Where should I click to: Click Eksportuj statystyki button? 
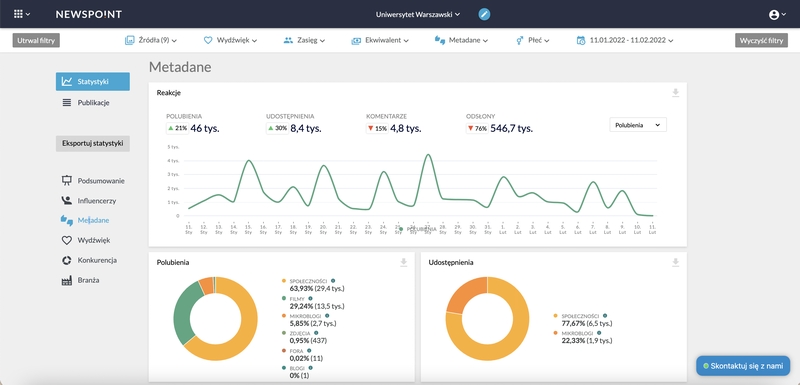click(x=93, y=144)
